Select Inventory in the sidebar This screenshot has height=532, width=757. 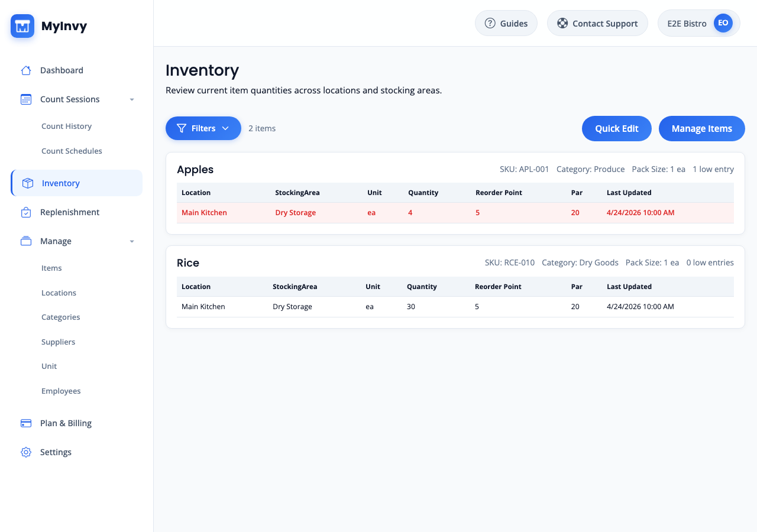(x=76, y=183)
